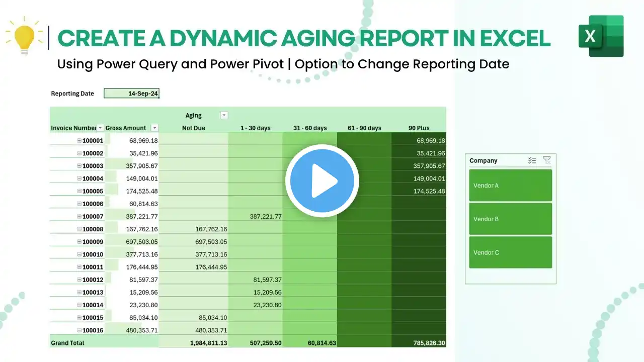644x362 pixels.
Task: Click the lightbulb icon beside the title
Action: click(x=25, y=37)
